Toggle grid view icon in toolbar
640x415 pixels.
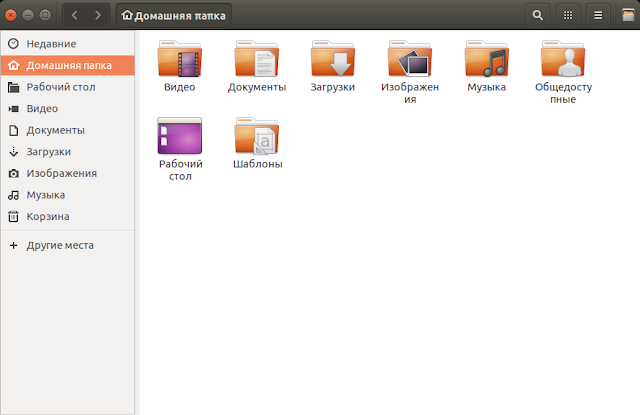point(568,16)
